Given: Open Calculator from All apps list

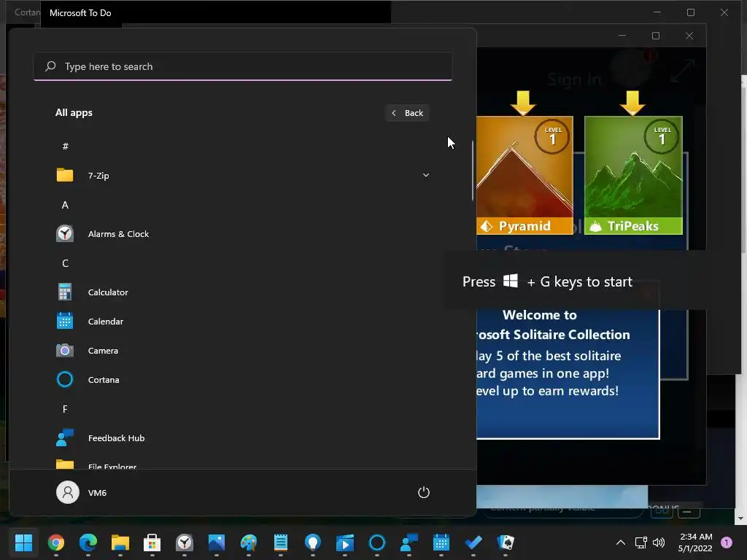Looking at the screenshot, I should 242,292.
